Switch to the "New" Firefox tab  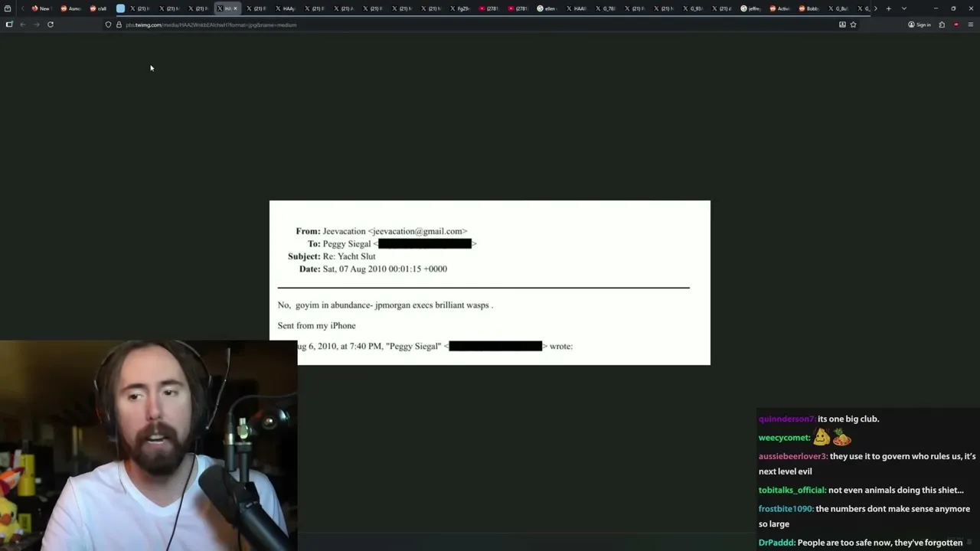41,8
